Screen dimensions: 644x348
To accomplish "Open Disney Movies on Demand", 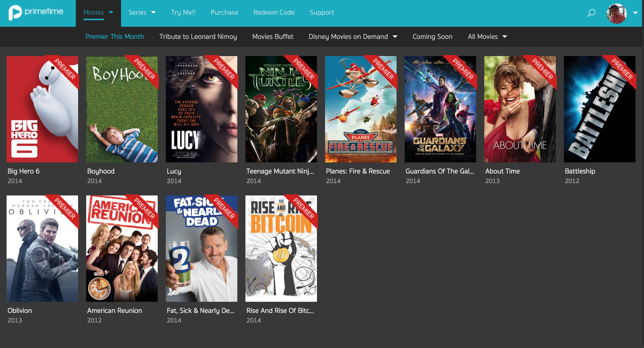I will point(348,37).
